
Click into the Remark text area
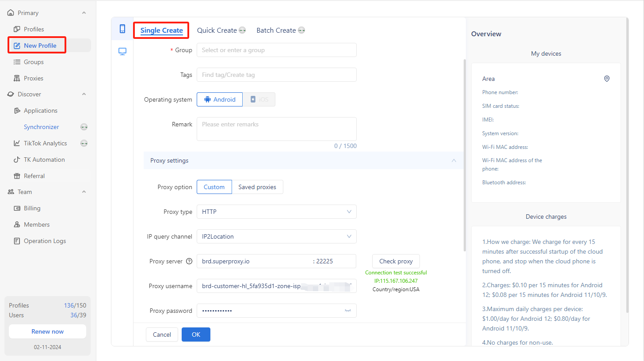pos(276,129)
